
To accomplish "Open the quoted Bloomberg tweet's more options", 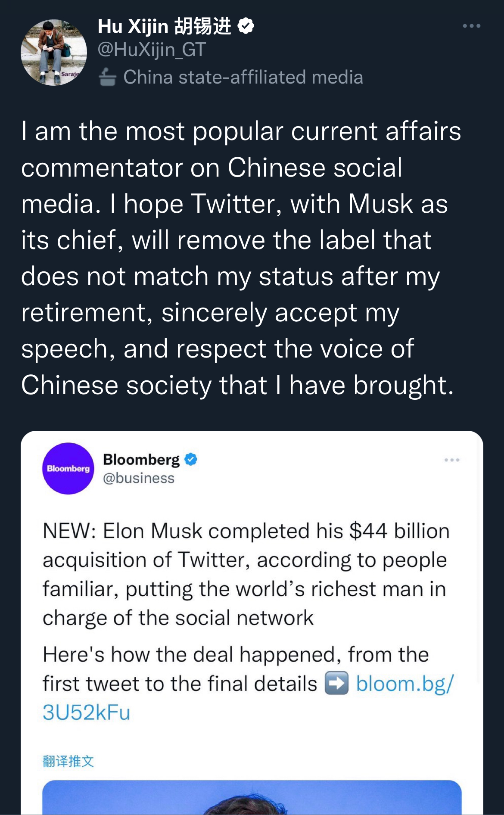I will (452, 460).
